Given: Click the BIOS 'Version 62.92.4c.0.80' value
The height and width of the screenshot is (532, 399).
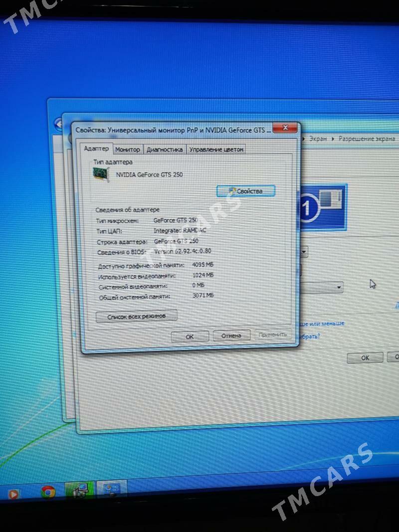Looking at the screenshot, I should click(x=183, y=251).
